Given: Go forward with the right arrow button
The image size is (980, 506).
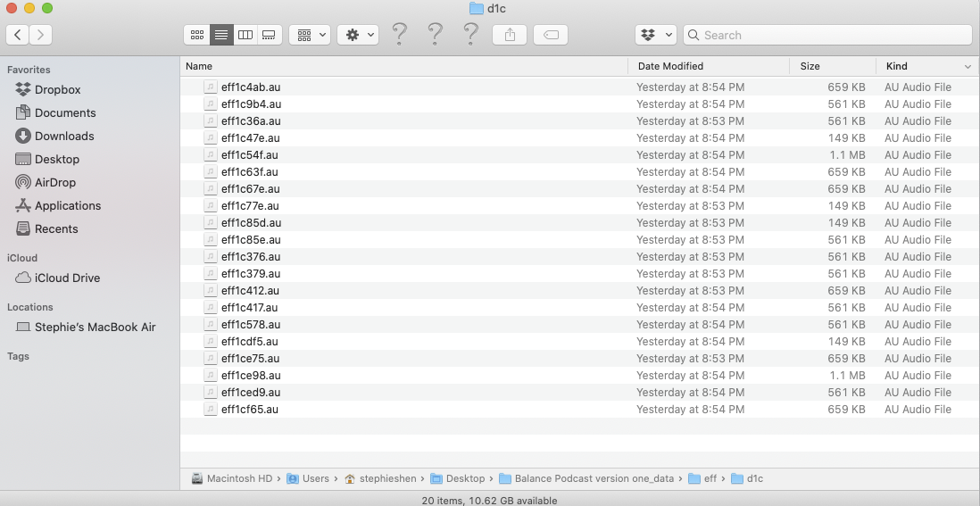Looking at the screenshot, I should point(41,35).
